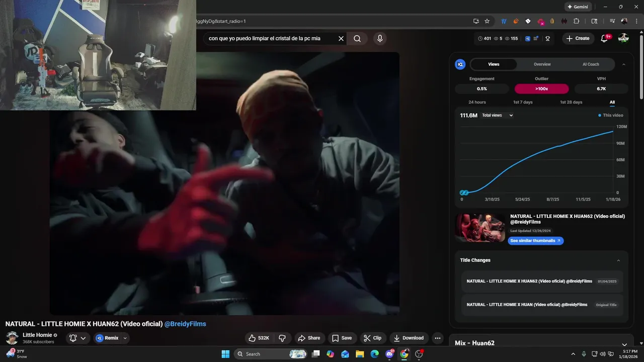Open Discord from the taskbar

[389, 354]
